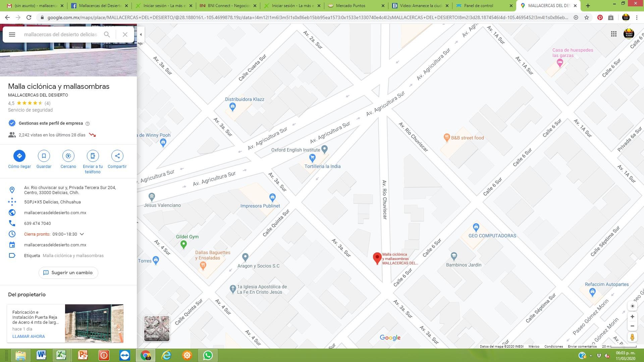
Task: Click the red MALLACERCAS map pin
Action: [x=377, y=258]
